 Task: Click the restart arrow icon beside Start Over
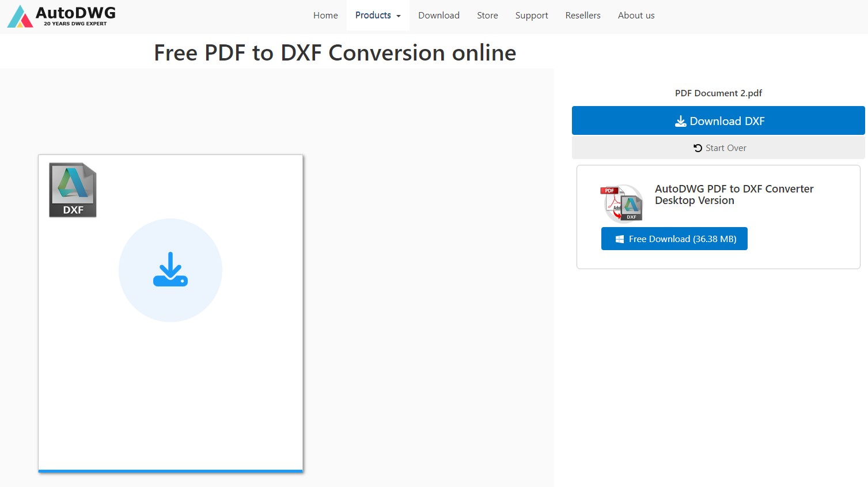pyautogui.click(x=698, y=148)
